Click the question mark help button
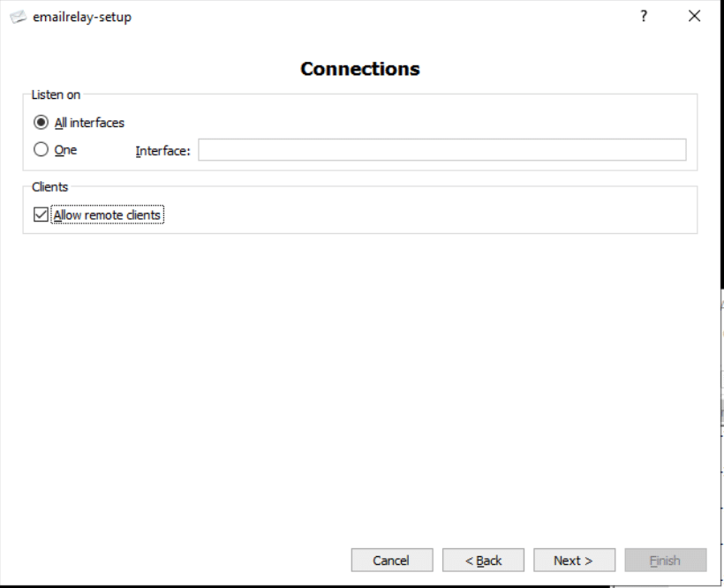 tap(645, 16)
